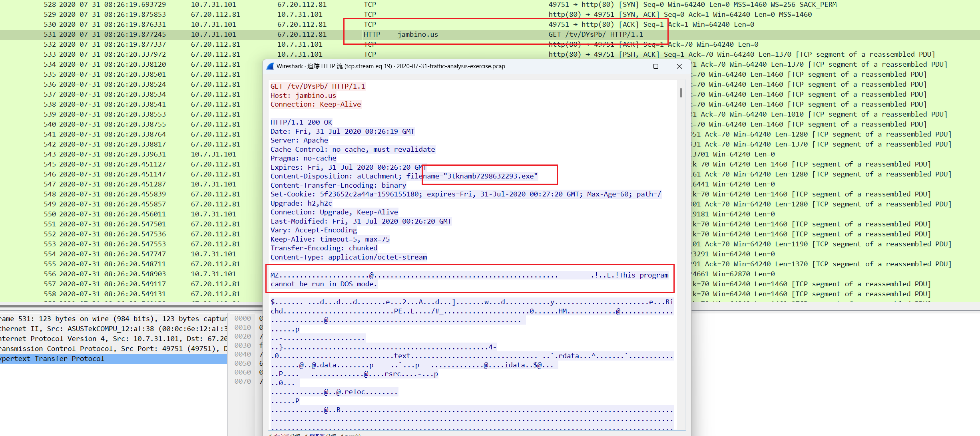Screen dimensions: 980x436
Task: Click the Host: jambino.us header line
Action: (303, 95)
